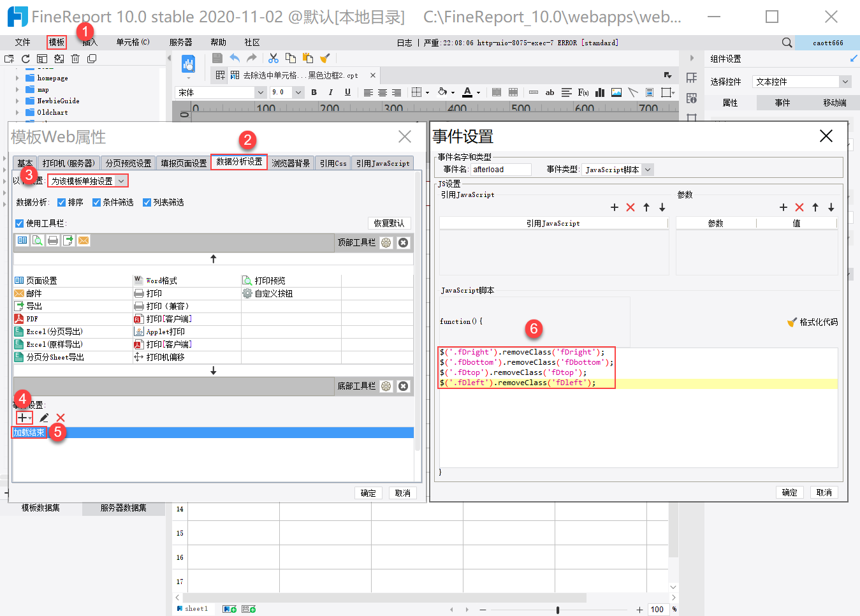This screenshot has height=616, width=860.
Task: Click 取消 in the 事件设置 dialog
Action: click(x=824, y=492)
